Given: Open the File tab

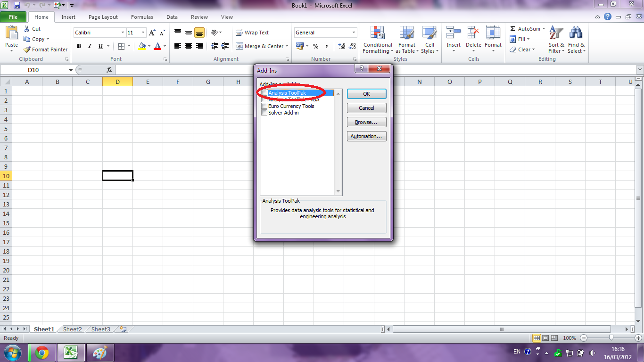Looking at the screenshot, I should [13, 17].
